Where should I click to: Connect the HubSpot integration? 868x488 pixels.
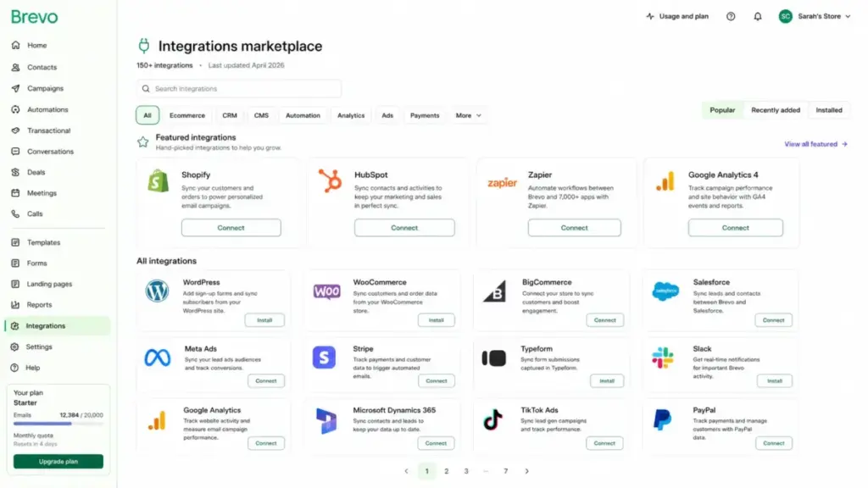click(404, 228)
